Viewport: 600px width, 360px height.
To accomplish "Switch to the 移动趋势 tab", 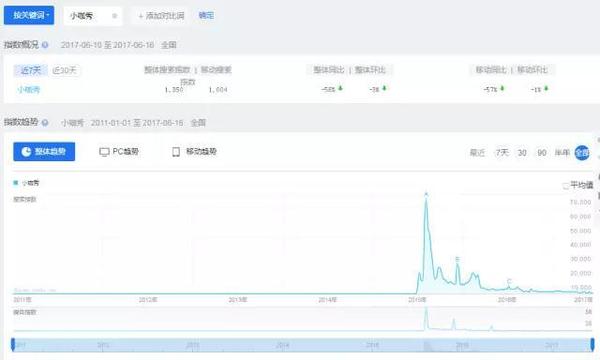I will (194, 152).
